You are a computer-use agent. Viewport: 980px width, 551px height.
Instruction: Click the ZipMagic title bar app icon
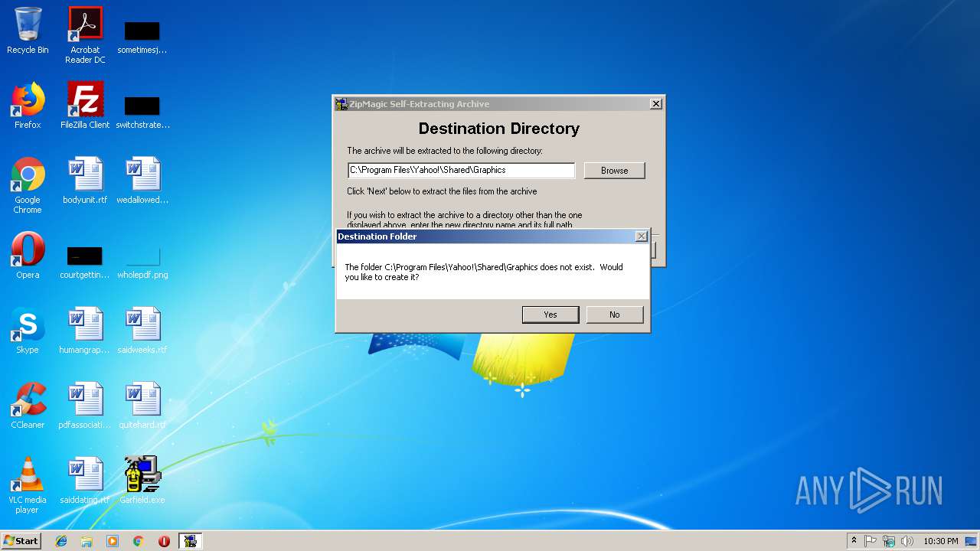(x=341, y=104)
